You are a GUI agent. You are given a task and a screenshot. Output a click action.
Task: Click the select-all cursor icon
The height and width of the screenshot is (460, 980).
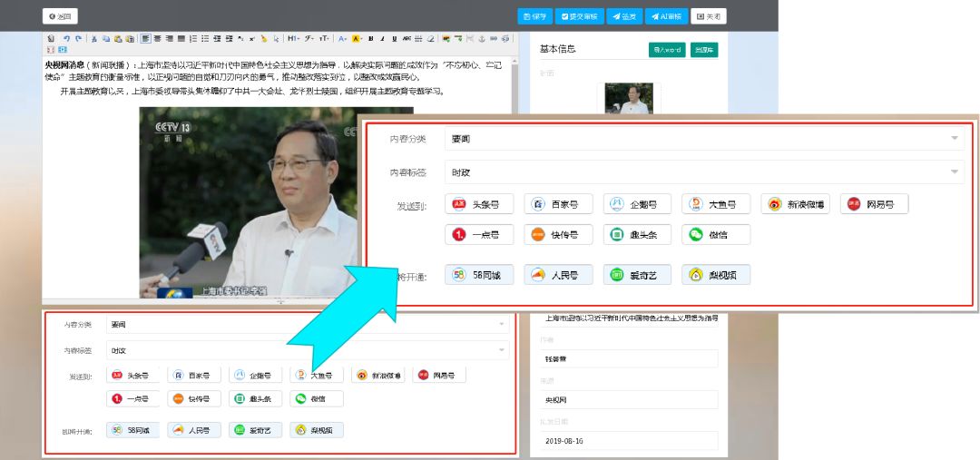click(276, 39)
